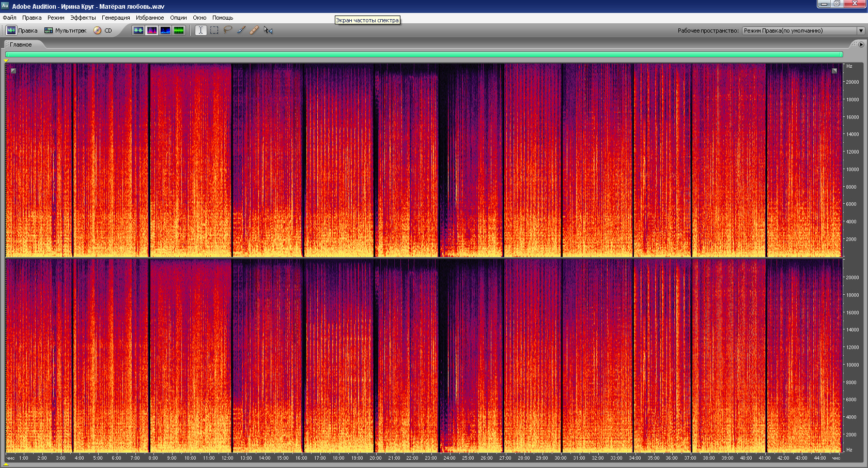Select the Time Selection tool
Viewport: 868px width, 468px height.
tap(201, 31)
